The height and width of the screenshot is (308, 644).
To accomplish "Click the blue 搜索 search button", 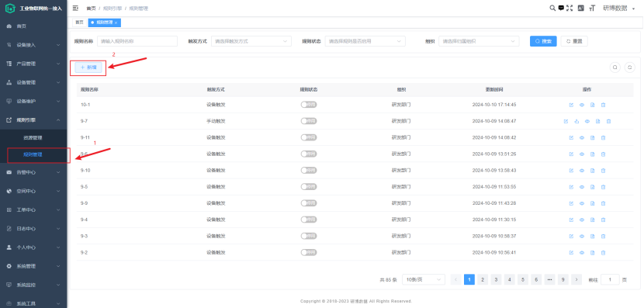I will pyautogui.click(x=543, y=41).
